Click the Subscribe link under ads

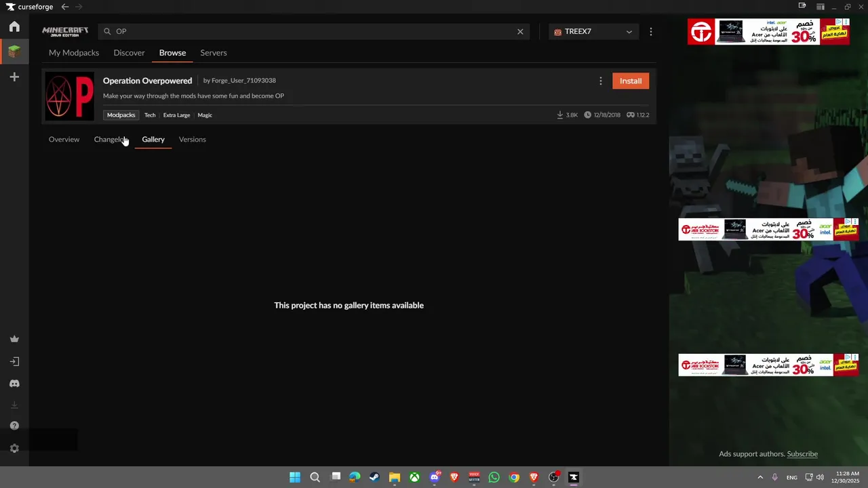[x=802, y=454]
